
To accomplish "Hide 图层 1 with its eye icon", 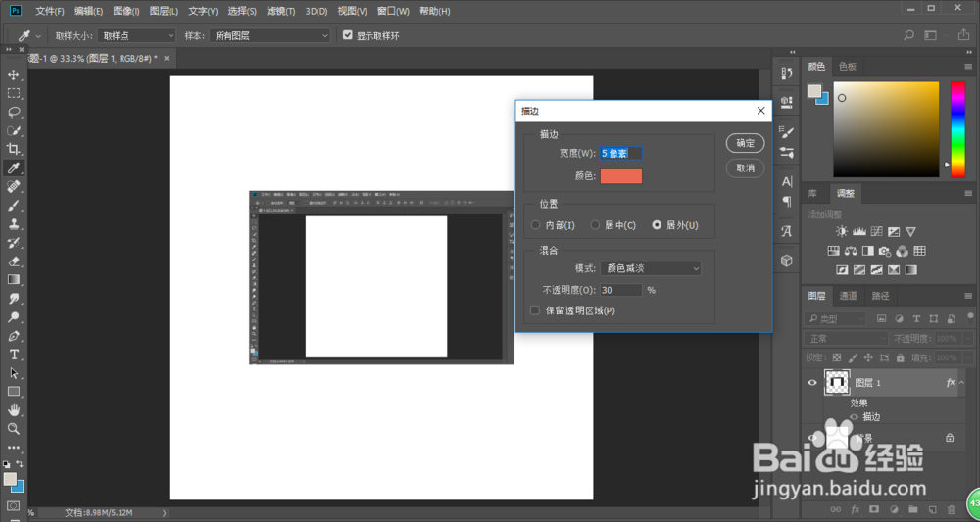I will click(812, 383).
